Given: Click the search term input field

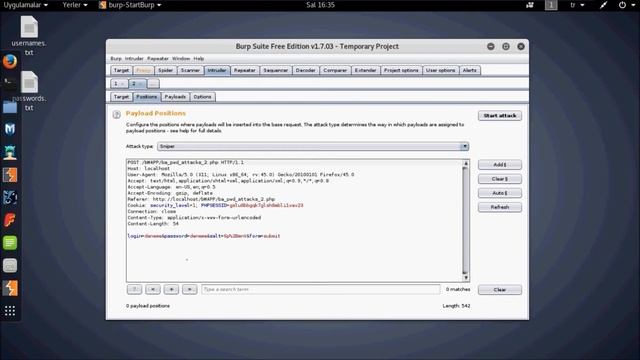Looking at the screenshot, I should click(321, 289).
